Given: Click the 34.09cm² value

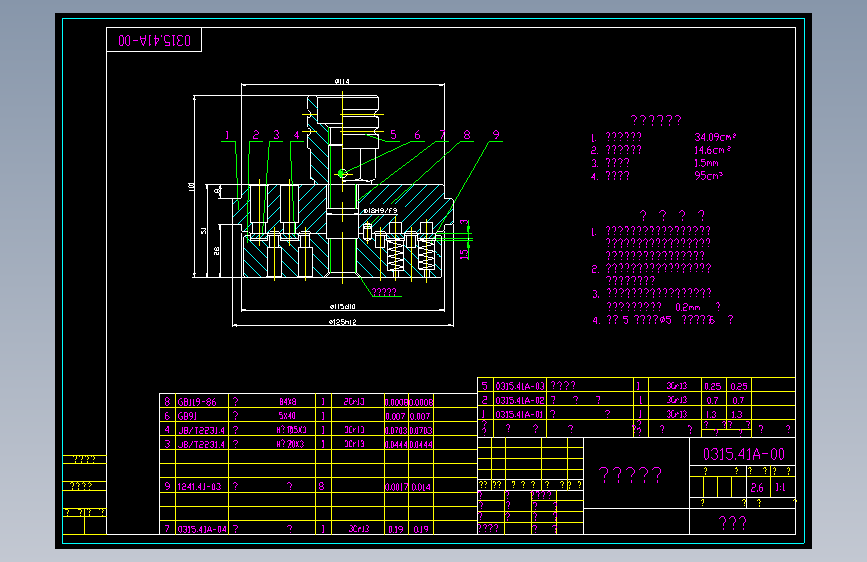Looking at the screenshot, I should pyautogui.click(x=715, y=137).
